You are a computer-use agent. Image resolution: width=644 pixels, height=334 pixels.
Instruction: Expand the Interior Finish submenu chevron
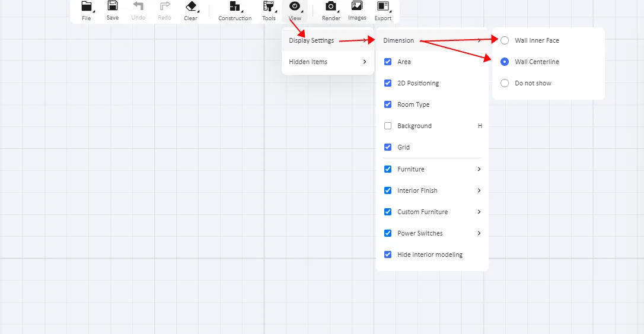point(479,190)
